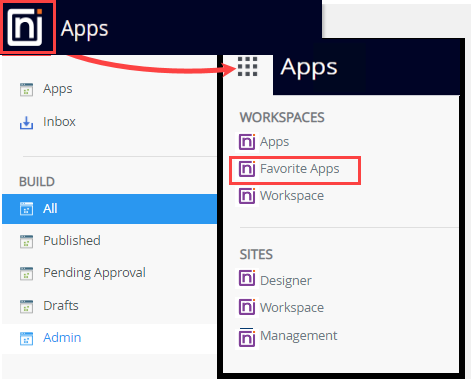Click the Apps calendar icon in sidebar

click(x=26, y=89)
